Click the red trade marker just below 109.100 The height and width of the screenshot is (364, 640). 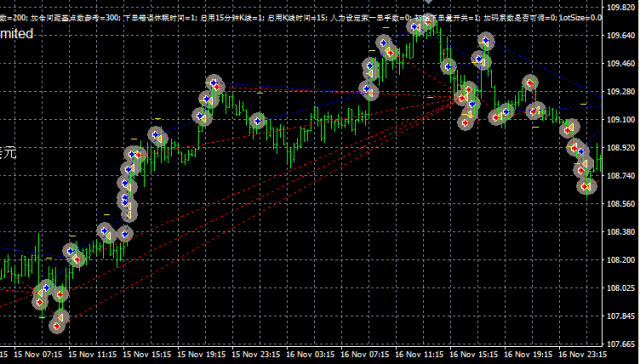click(x=465, y=122)
